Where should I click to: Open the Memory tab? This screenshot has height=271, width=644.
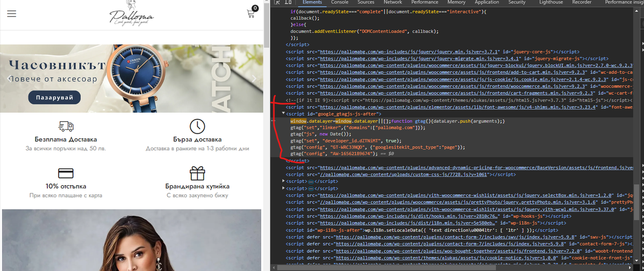[x=456, y=3]
